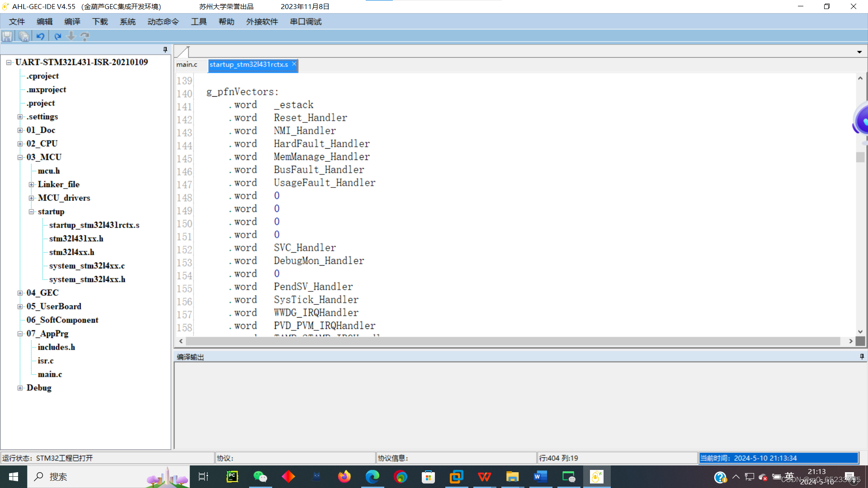Switch to the main.c tab
Screen dimensions: 868x488
(x=187, y=65)
